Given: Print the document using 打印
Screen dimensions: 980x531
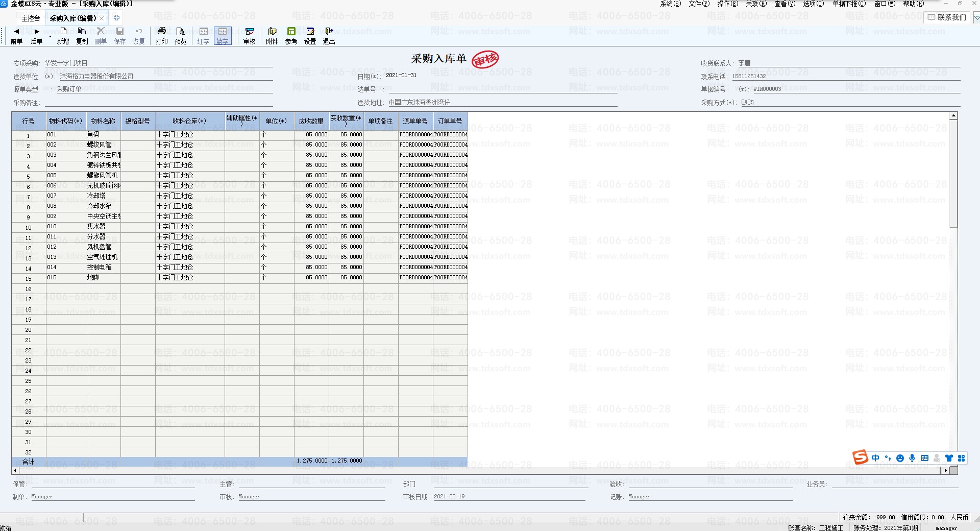Looking at the screenshot, I should coord(161,36).
